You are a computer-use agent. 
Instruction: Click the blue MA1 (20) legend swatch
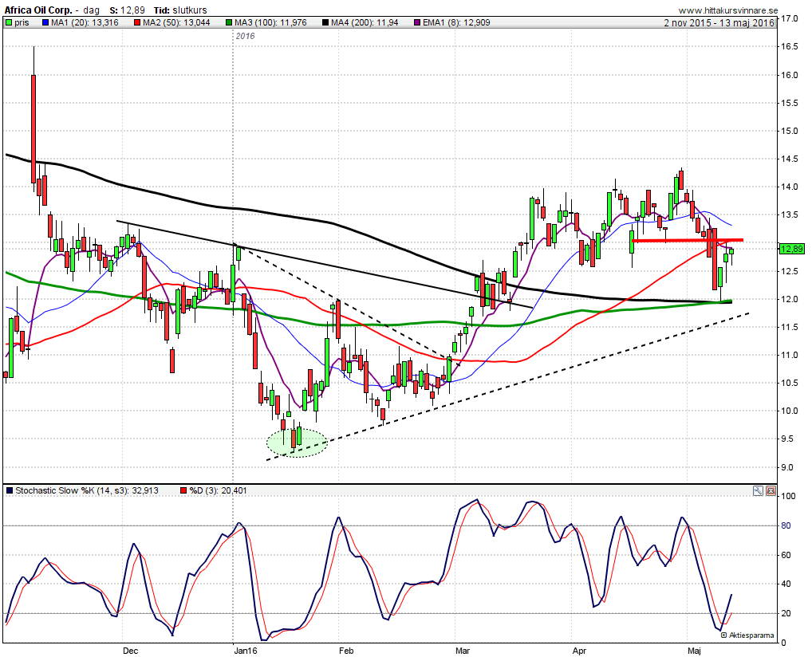pos(45,23)
